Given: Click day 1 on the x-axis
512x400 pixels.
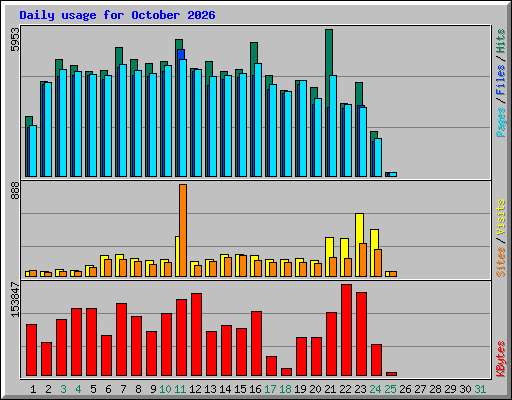Looking at the screenshot, I should 33,389.
